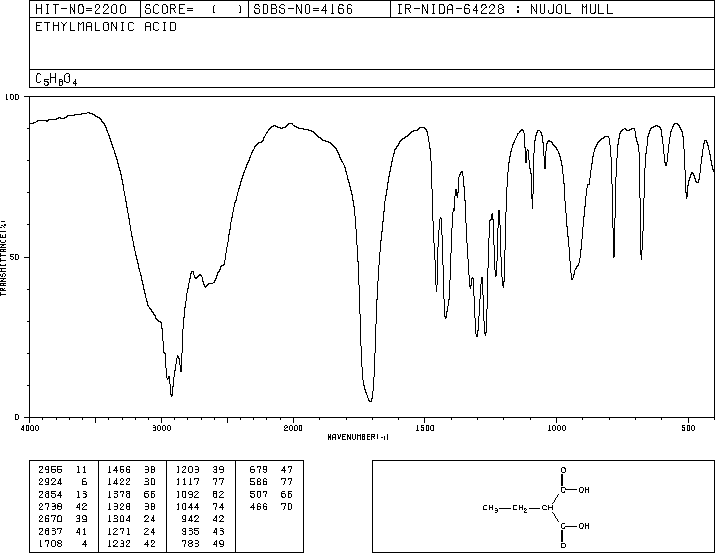
Task: Click the 679 wavenumber cell in the peak table
Action: pos(259,470)
